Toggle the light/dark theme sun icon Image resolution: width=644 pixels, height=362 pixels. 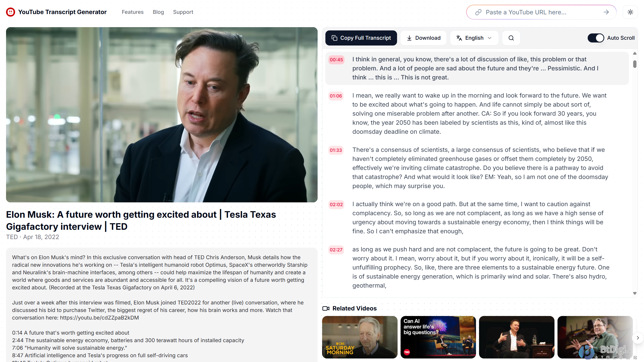(630, 12)
